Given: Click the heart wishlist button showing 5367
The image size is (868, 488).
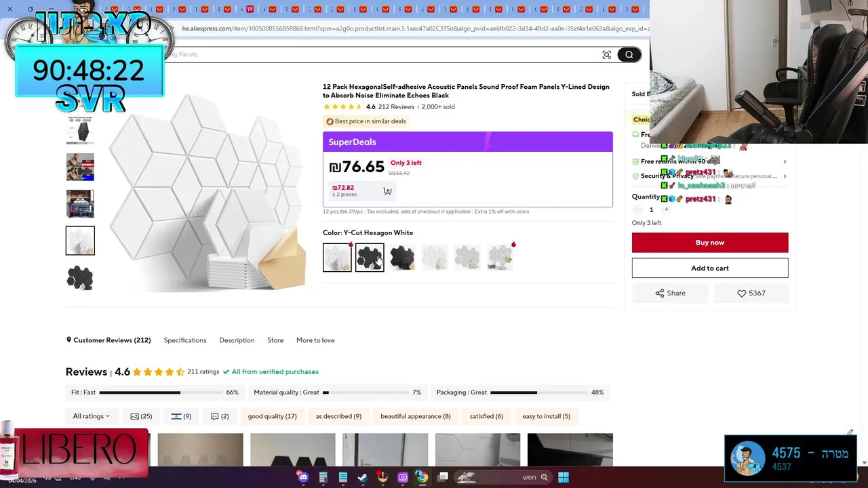Looking at the screenshot, I should 751,293.
